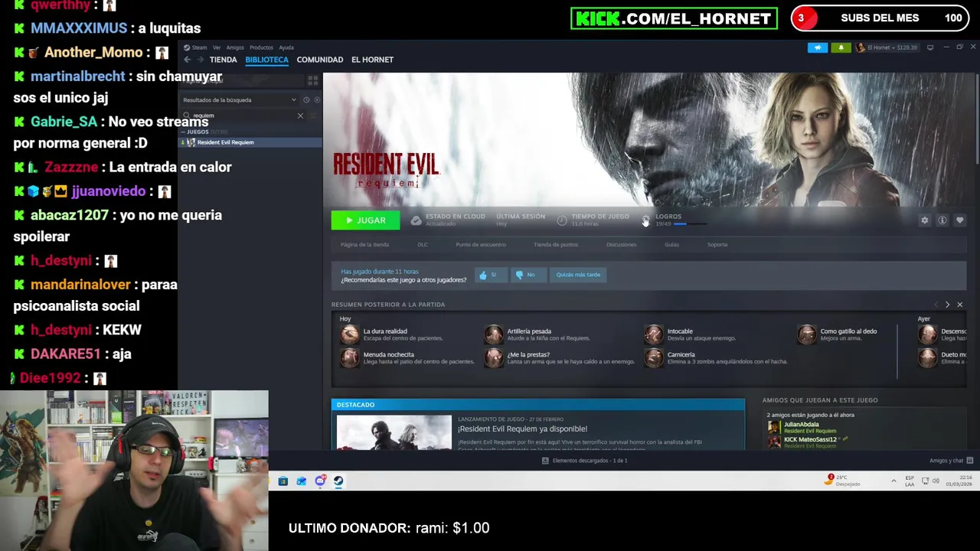Select Resident Evil Requiem in the library list
This screenshot has width=980, height=551.
point(250,142)
